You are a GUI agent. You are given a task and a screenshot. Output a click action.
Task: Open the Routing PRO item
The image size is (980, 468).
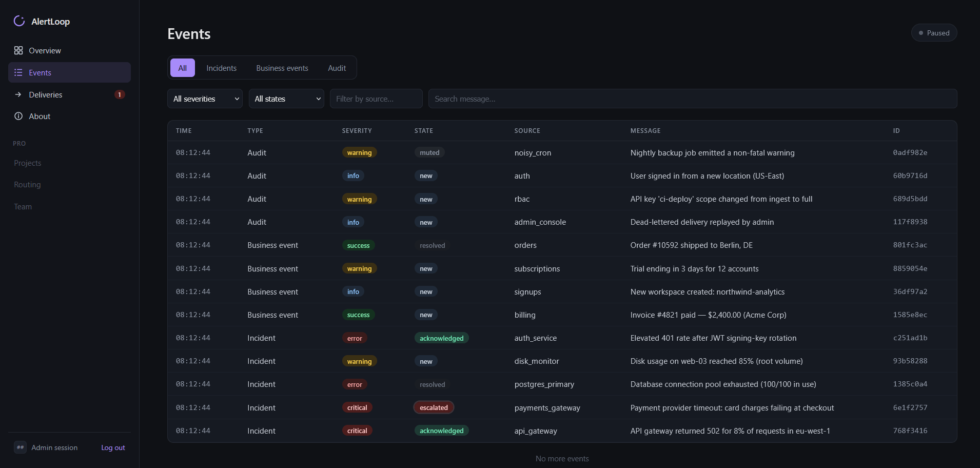pyautogui.click(x=27, y=185)
